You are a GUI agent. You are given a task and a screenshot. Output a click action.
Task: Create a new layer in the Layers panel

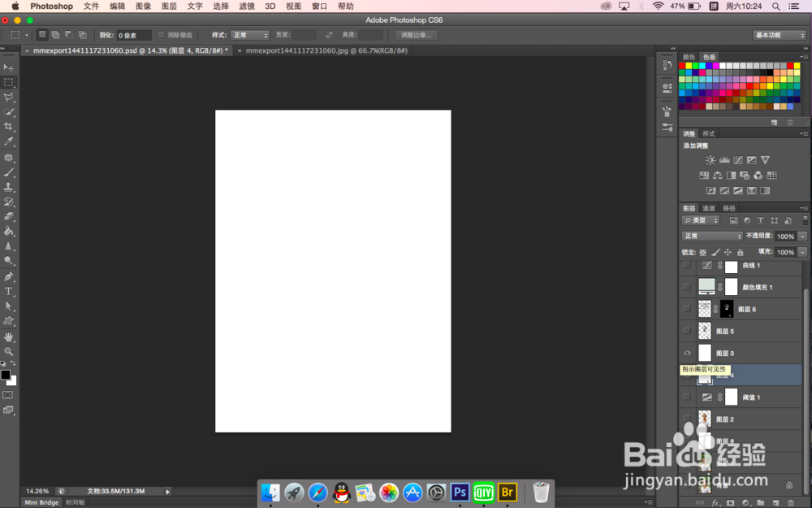coord(775,502)
